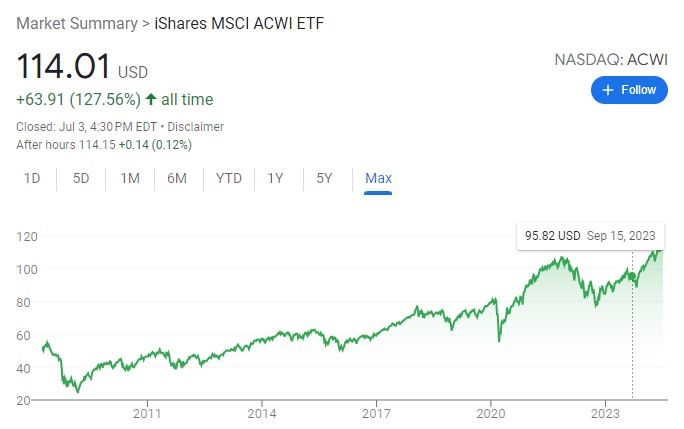684x429 pixels.
Task: Switch to the 6M time range
Action: pos(177,178)
